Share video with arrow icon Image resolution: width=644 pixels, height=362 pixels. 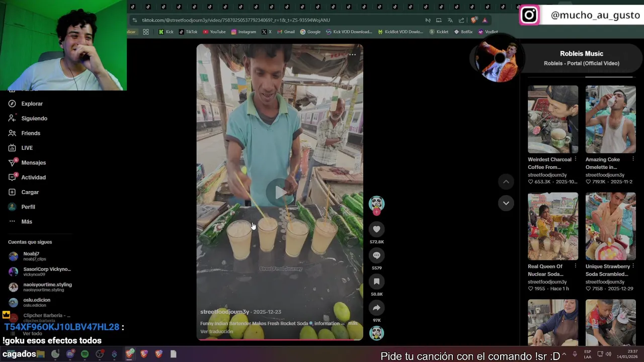point(376,308)
